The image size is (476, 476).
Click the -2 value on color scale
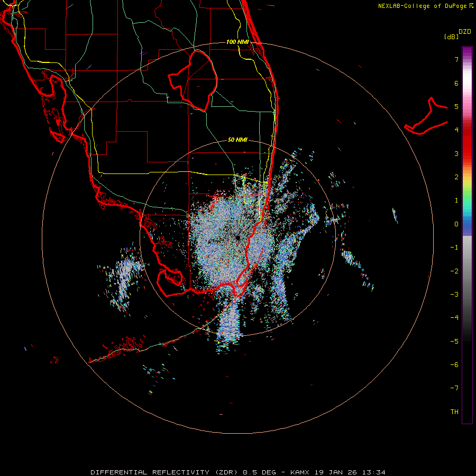click(454, 271)
